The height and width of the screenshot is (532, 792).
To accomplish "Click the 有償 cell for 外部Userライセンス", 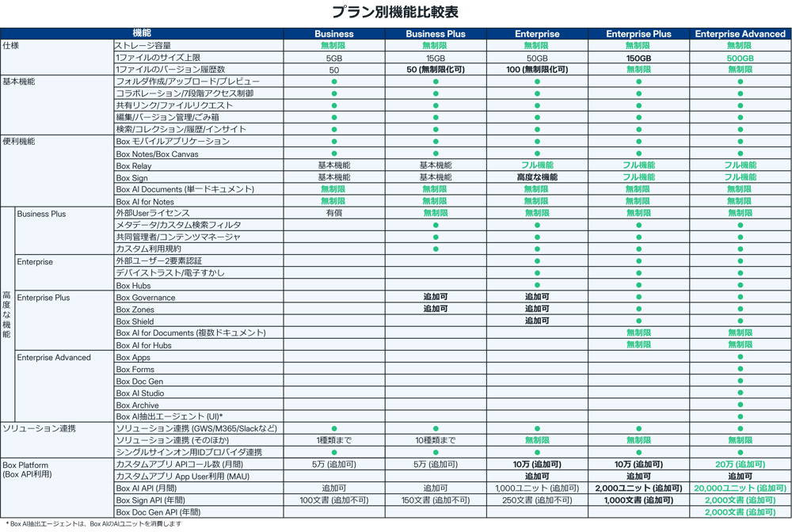I will click(x=334, y=213).
